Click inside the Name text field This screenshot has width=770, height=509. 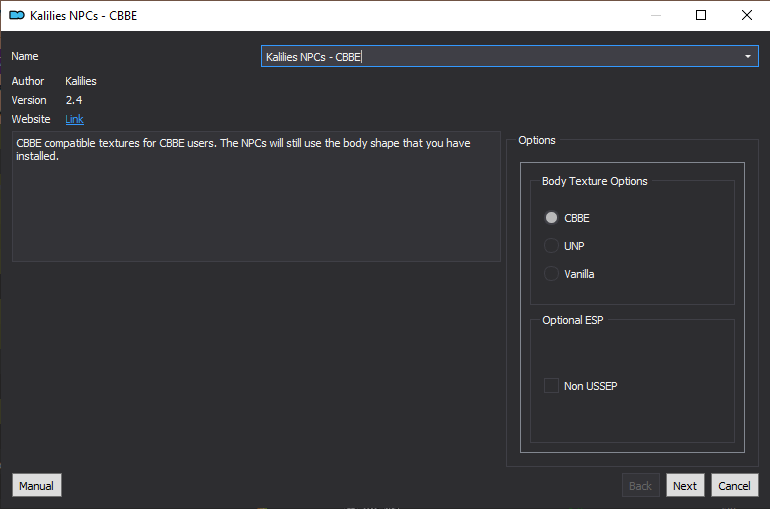tap(500, 56)
